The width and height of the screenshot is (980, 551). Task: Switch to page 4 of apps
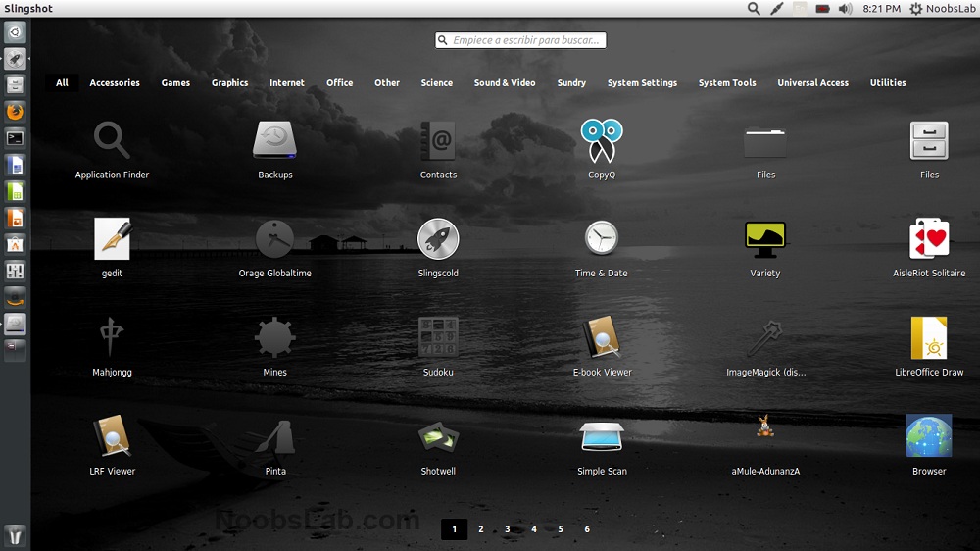[534, 529]
